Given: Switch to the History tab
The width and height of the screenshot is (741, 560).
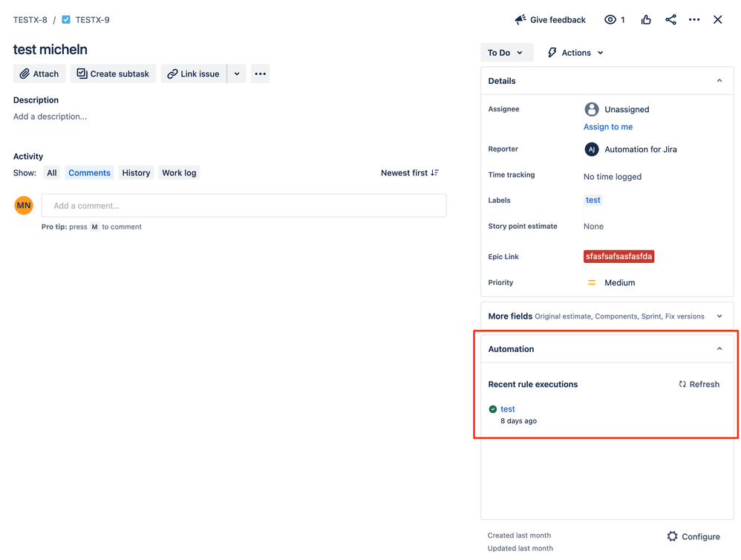Looking at the screenshot, I should point(136,172).
